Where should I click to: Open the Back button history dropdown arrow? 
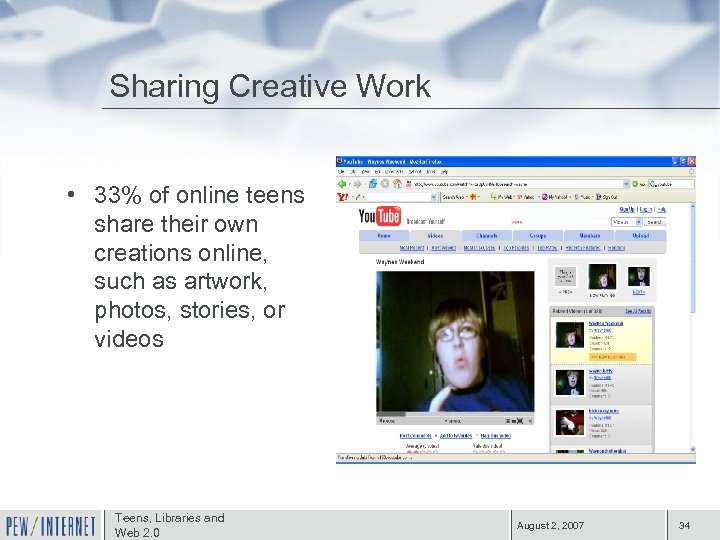pyautogui.click(x=349, y=184)
